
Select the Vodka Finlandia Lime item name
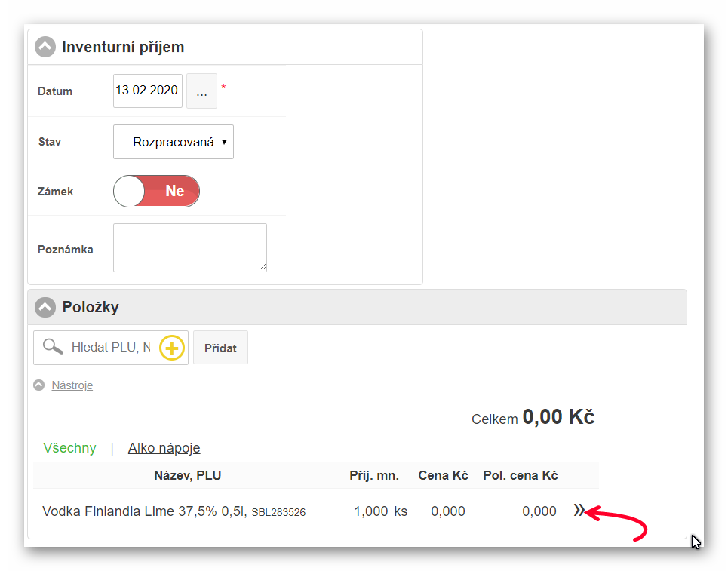click(144, 511)
